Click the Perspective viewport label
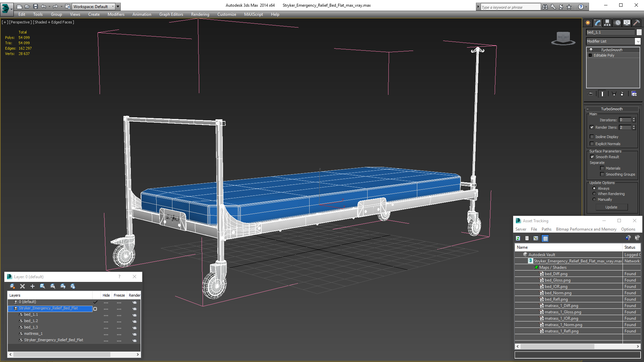This screenshot has width=644, height=362. (x=20, y=22)
